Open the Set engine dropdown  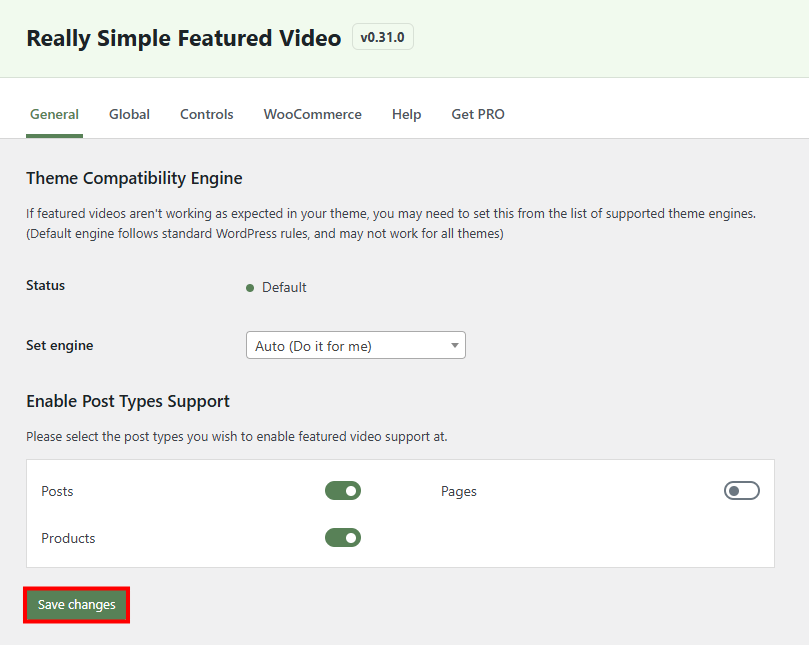355,344
